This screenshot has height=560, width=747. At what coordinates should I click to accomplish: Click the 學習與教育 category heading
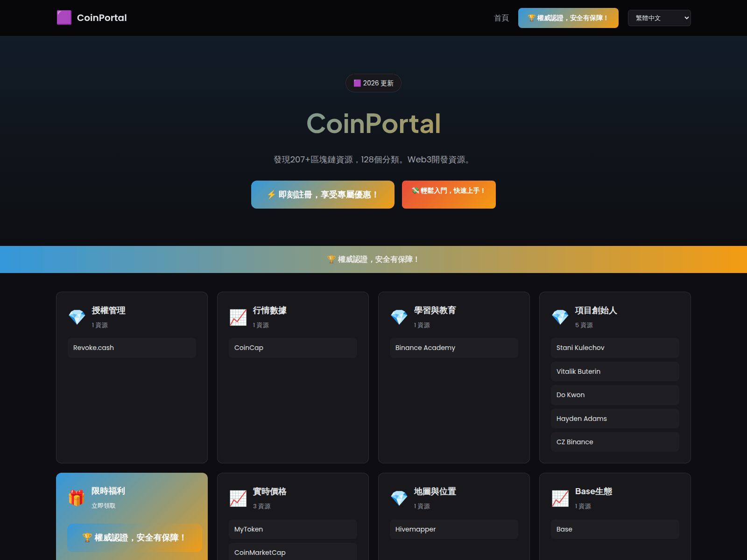[x=435, y=310]
